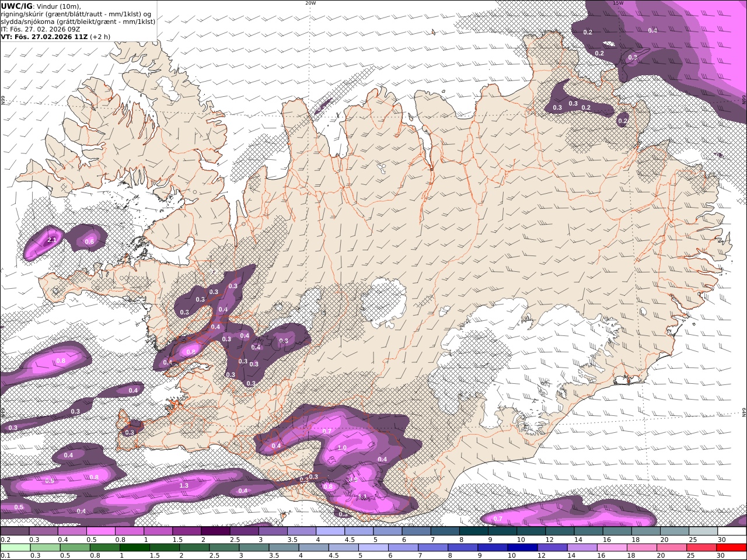This screenshot has width=747, height=560.
Task: Pick the dusky purple 0.2 snow legend swatch
Action: pyautogui.click(x=15, y=531)
